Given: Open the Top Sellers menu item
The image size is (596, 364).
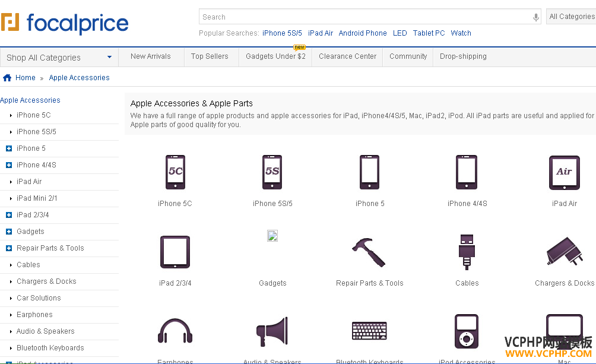Looking at the screenshot, I should coord(210,56).
